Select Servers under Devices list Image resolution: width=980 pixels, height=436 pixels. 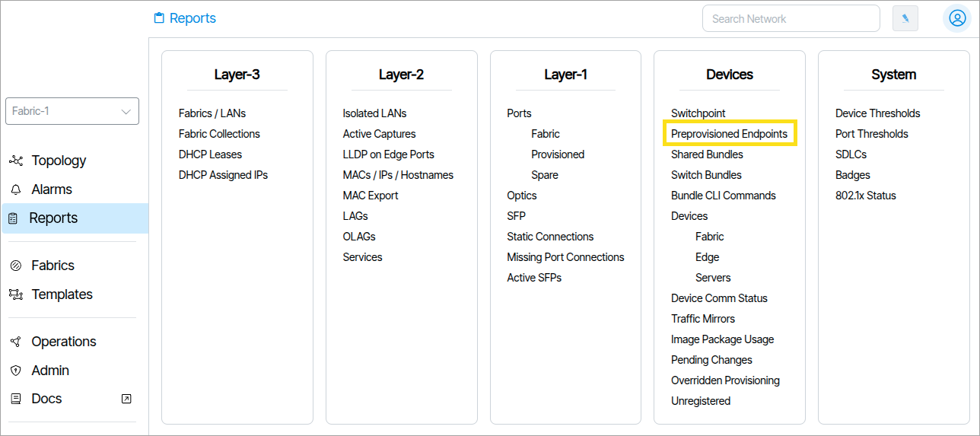[713, 278]
